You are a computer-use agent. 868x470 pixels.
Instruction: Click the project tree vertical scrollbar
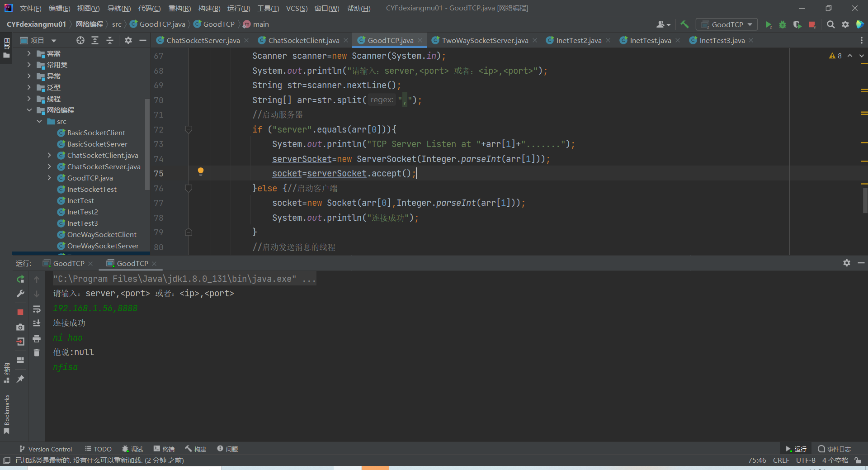click(x=147, y=144)
